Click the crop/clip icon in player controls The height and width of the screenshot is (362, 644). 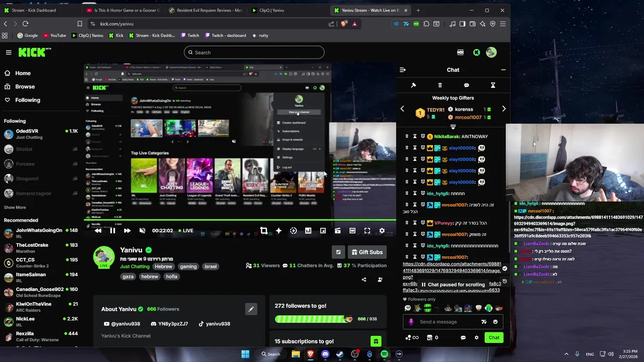pos(264,231)
